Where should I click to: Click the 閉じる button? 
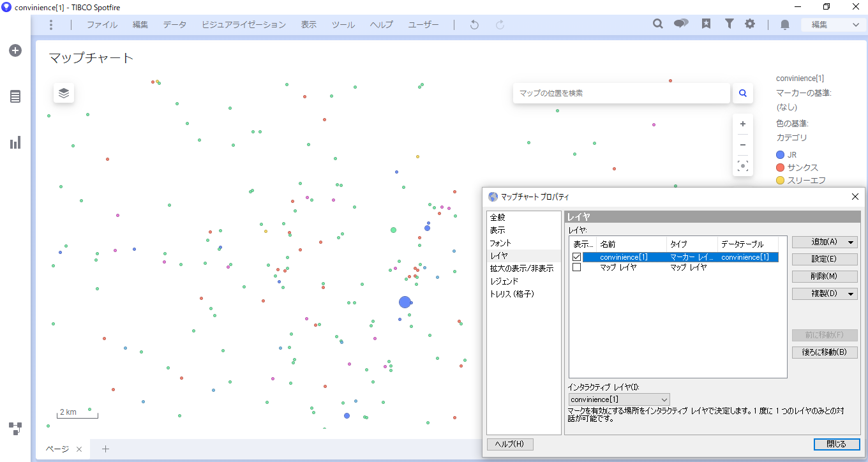click(837, 444)
